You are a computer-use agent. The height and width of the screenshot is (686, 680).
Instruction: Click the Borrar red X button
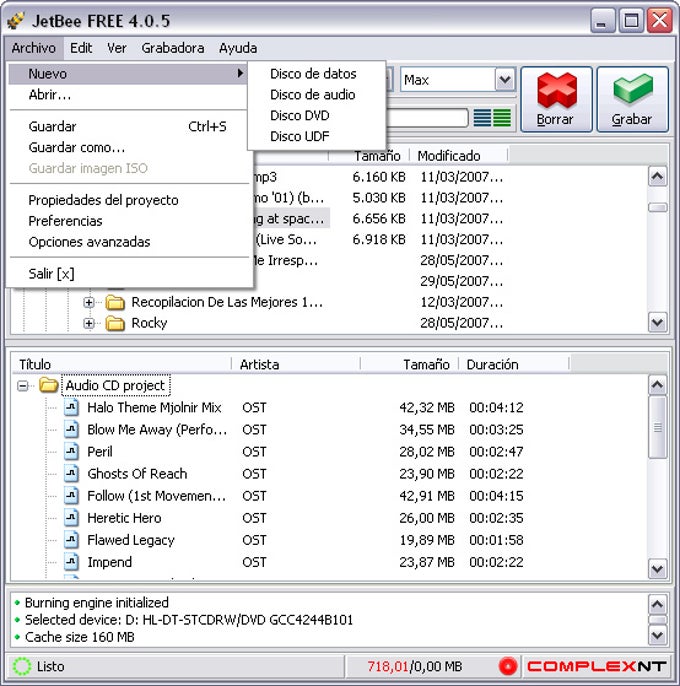[x=556, y=99]
